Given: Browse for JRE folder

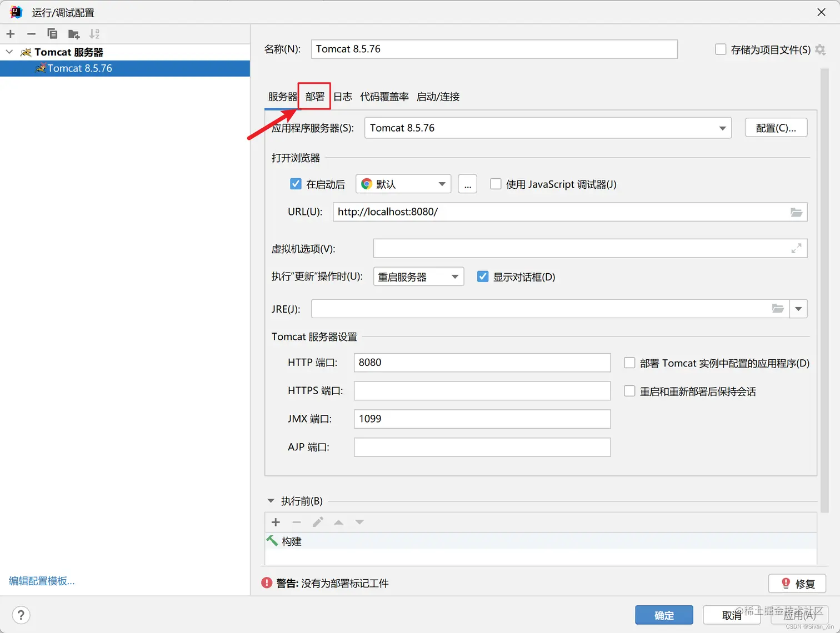Looking at the screenshot, I should (x=778, y=309).
